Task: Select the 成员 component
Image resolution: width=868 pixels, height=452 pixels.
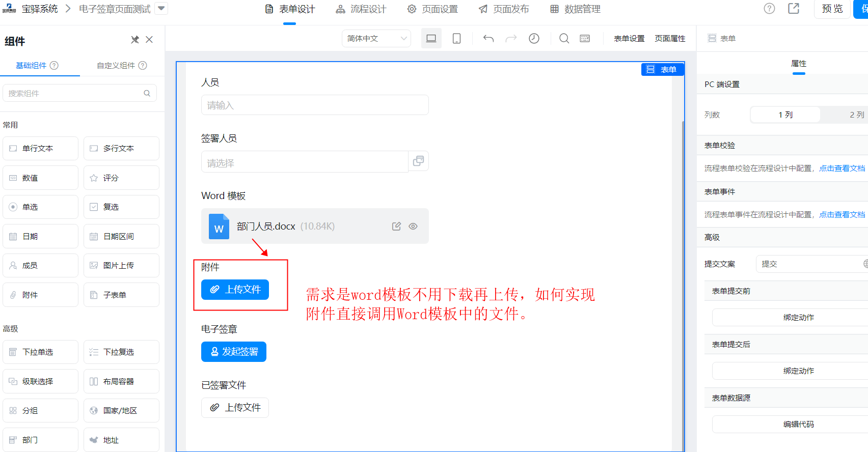Action: click(x=41, y=265)
